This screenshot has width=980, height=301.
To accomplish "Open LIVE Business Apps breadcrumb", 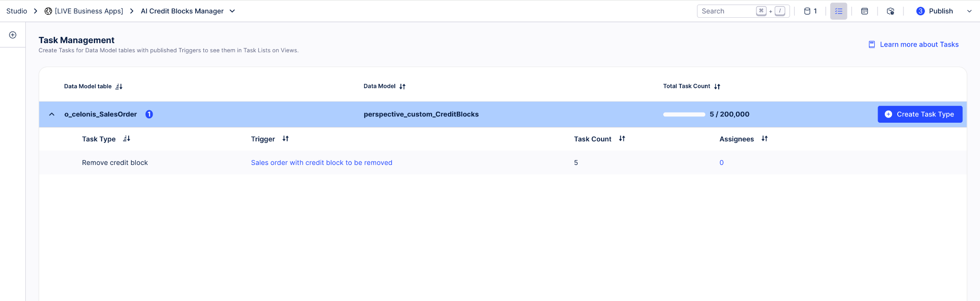I will 89,11.
